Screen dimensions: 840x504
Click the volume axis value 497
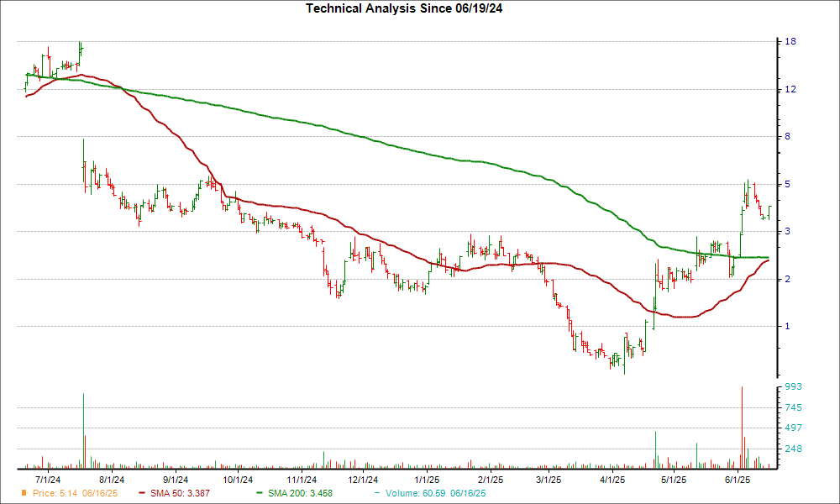[x=794, y=428]
